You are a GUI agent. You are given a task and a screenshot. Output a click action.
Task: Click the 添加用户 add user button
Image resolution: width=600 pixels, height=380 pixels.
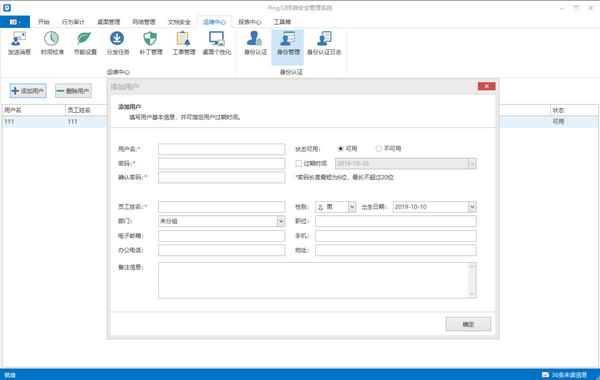(x=28, y=91)
